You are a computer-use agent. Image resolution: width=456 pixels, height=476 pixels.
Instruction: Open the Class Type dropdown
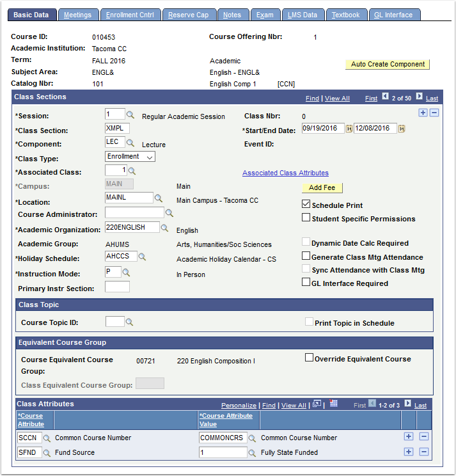point(130,157)
